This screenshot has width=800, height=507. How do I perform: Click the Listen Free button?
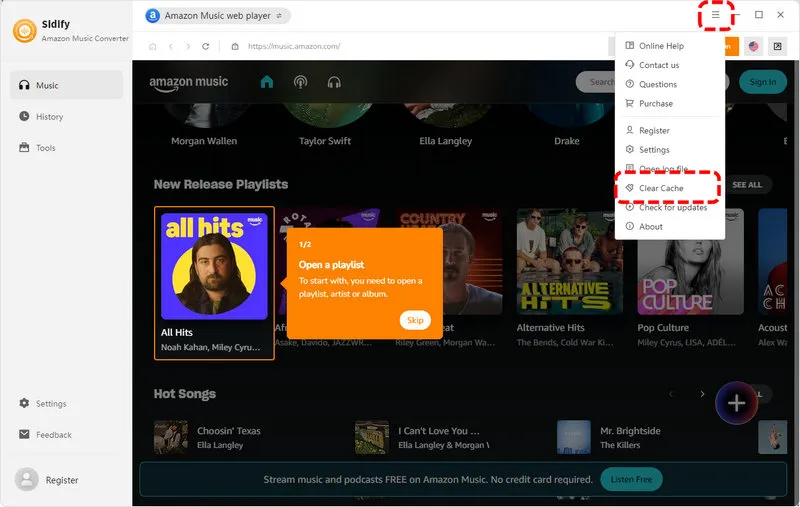tap(632, 479)
